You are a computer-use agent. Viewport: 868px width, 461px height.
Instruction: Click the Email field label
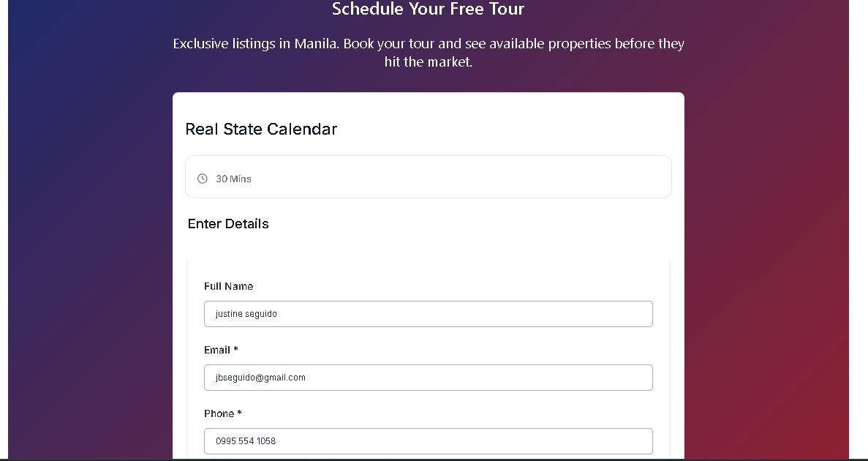tap(217, 350)
